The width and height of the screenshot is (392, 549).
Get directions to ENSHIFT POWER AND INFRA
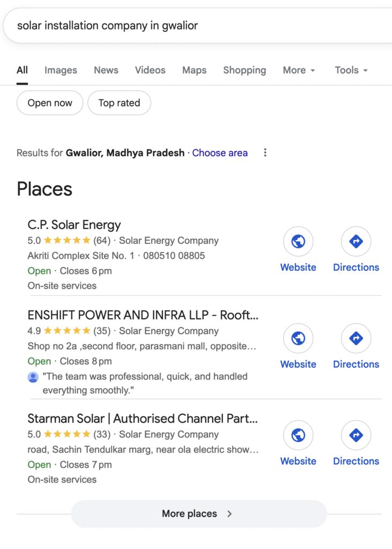coord(356,339)
